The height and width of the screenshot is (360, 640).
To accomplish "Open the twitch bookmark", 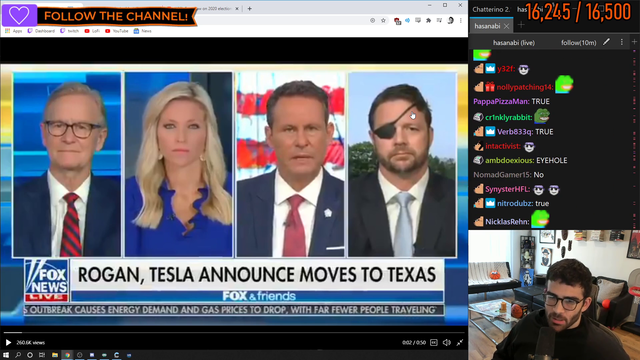I will click(x=69, y=31).
